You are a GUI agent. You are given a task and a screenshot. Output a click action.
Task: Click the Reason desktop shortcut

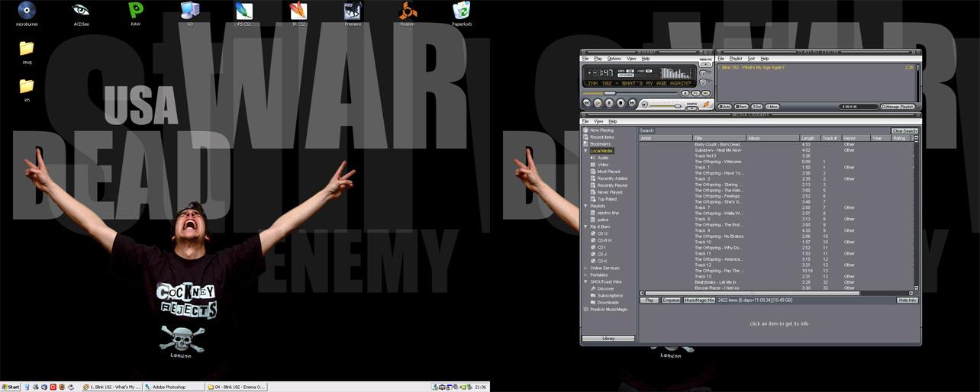click(408, 12)
